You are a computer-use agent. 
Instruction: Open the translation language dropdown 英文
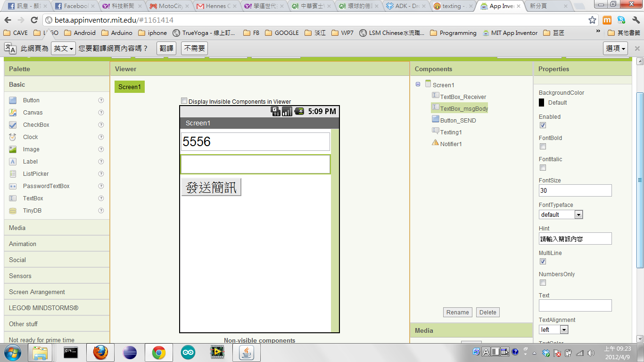[63, 49]
